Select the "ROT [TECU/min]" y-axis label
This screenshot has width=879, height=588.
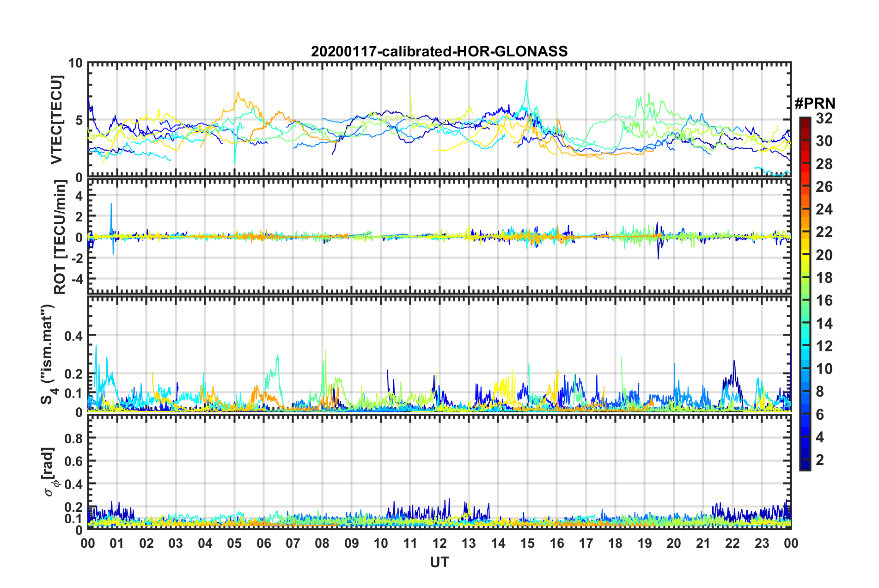(60, 237)
